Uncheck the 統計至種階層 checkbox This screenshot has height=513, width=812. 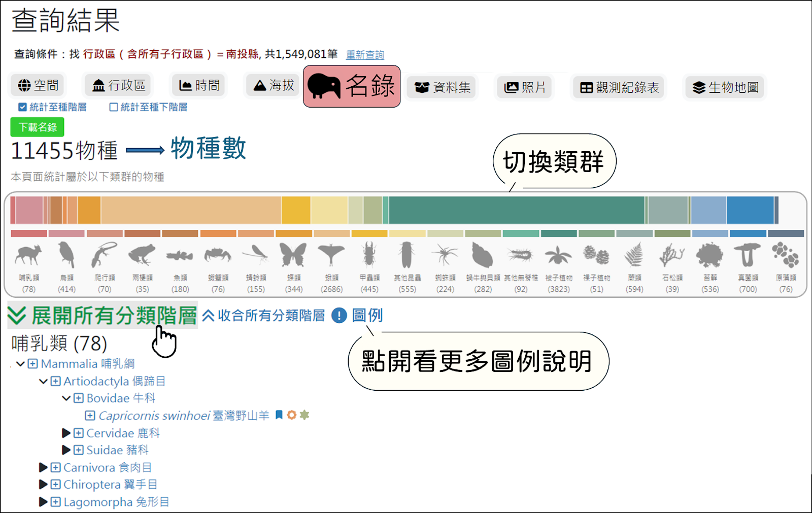coord(21,107)
